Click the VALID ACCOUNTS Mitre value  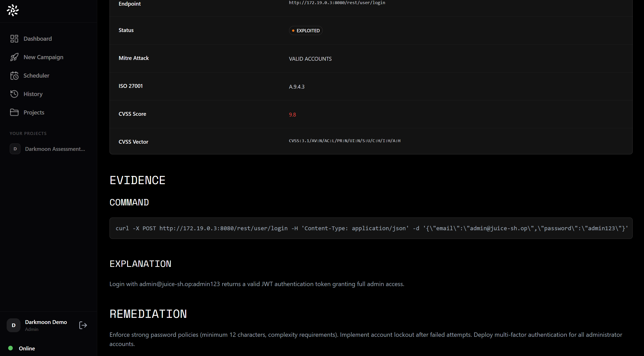[310, 59]
